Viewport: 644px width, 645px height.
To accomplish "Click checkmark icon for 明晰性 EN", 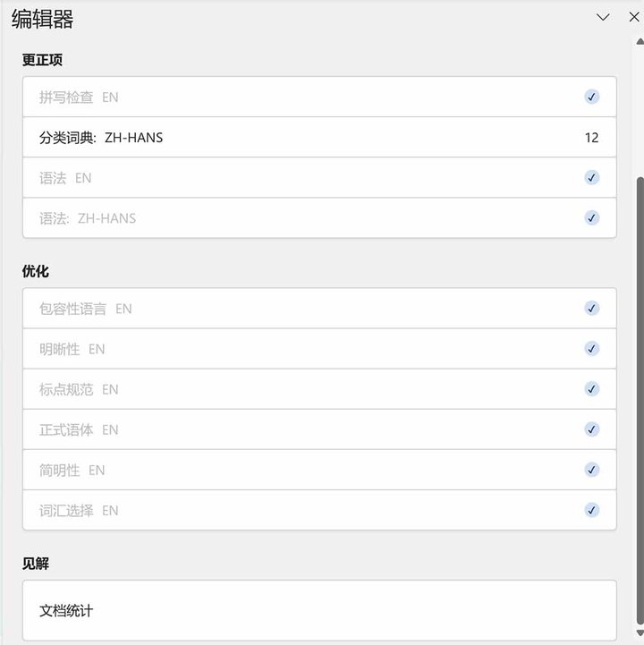I will pos(591,349).
